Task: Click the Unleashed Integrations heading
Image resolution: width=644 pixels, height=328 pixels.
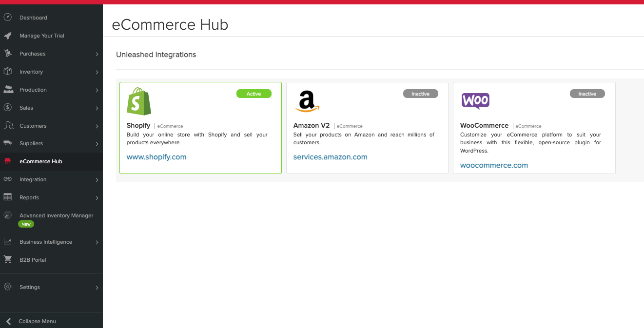Action: coord(156,55)
